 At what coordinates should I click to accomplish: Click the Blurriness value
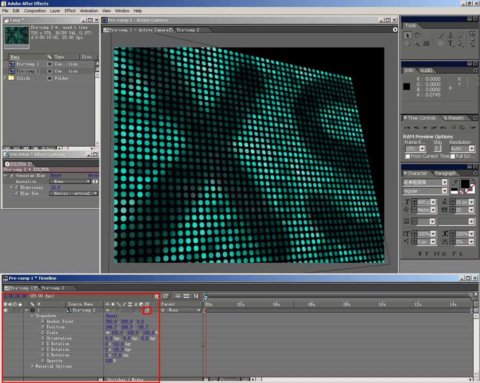[x=55, y=188]
